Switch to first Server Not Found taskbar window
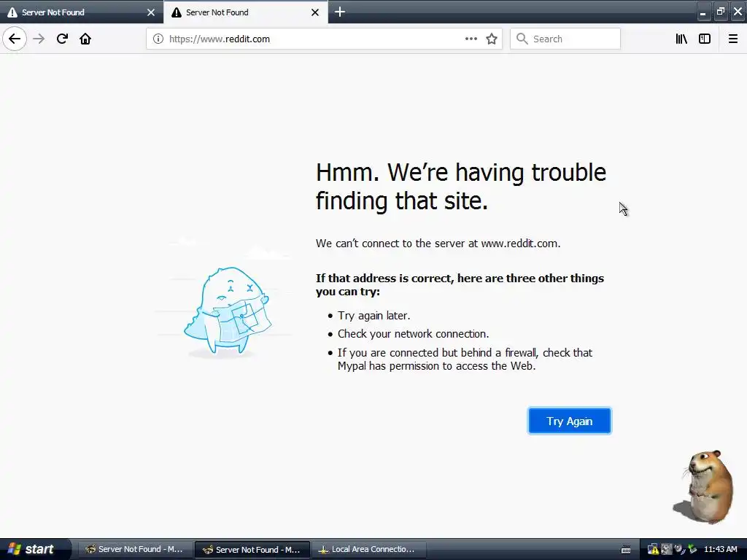The height and width of the screenshot is (560, 747). tap(135, 549)
